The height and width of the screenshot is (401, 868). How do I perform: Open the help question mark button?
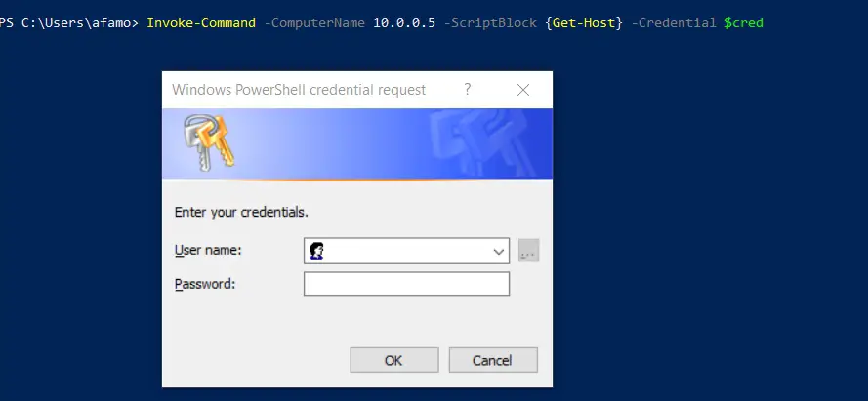tap(468, 89)
